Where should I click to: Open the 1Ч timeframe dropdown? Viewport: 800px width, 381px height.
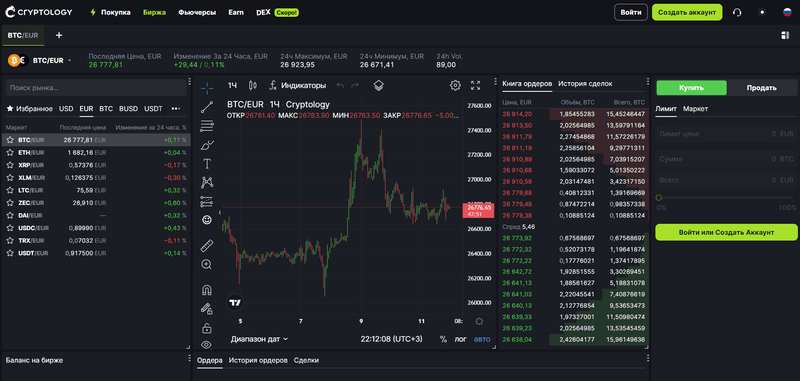click(x=233, y=85)
